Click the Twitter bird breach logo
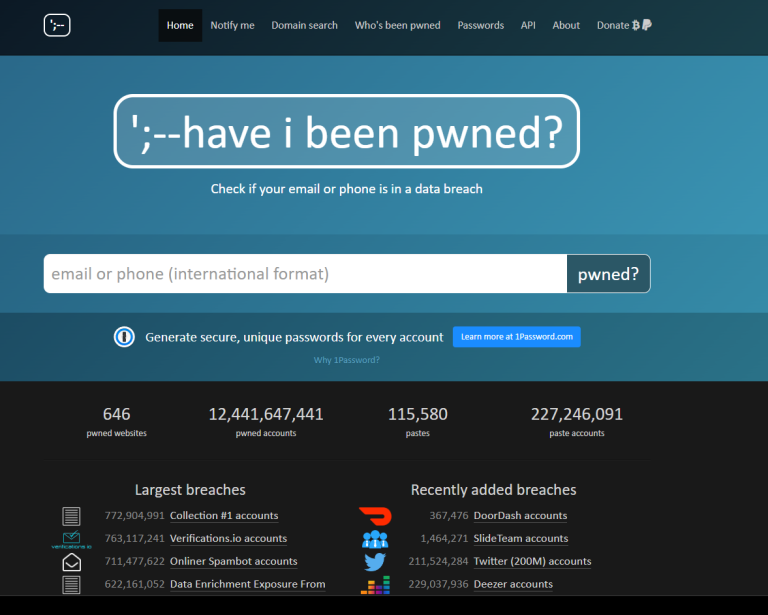This screenshot has width=768, height=615. tap(375, 562)
